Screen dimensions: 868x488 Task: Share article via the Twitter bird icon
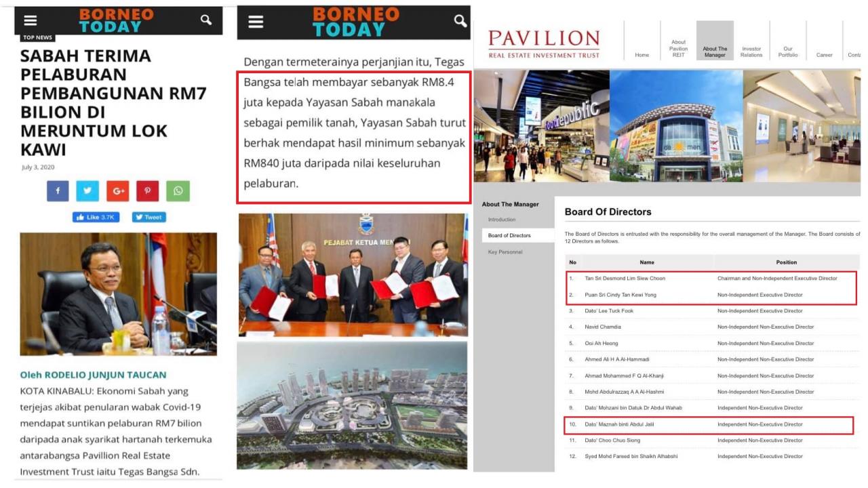pos(87,191)
